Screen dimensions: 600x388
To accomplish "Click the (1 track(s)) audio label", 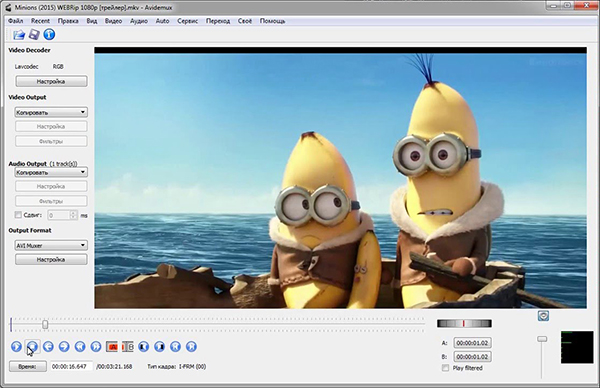I will [x=64, y=164].
